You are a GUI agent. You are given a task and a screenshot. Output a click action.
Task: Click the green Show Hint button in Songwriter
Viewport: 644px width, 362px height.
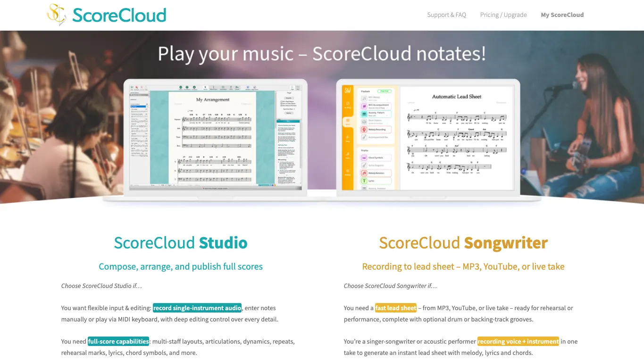click(x=385, y=91)
